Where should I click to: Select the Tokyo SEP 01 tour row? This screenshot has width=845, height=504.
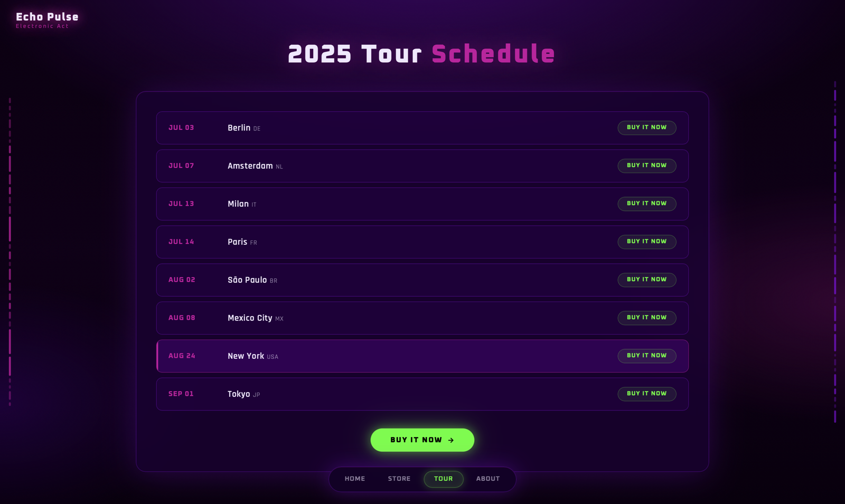click(x=422, y=394)
